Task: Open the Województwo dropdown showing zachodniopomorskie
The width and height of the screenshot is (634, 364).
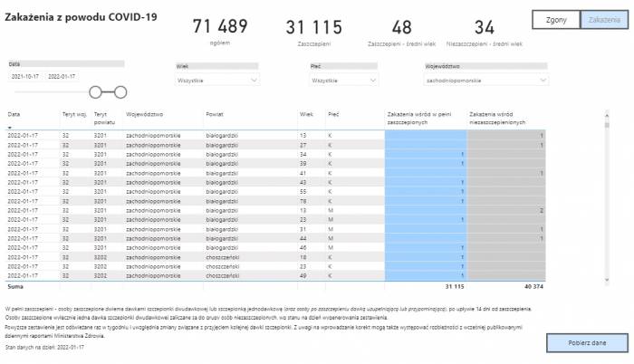Action: pyautogui.click(x=485, y=80)
